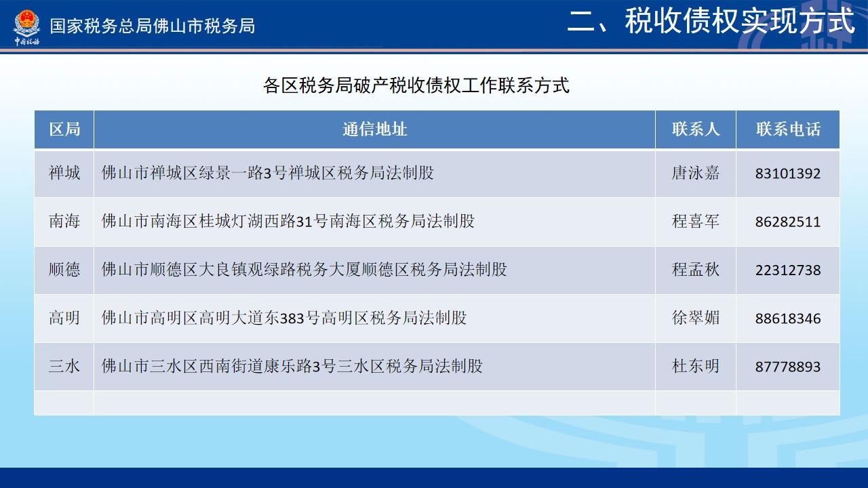Click the national tax emblem logo
This screenshot has height=488, width=868.
pos(27,26)
